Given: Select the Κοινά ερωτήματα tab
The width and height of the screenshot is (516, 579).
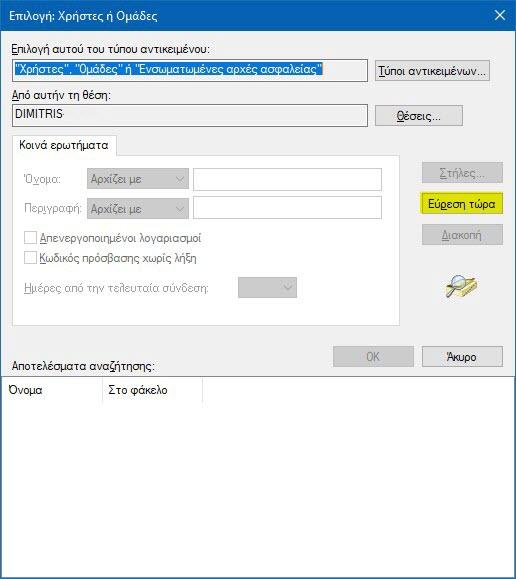Looking at the screenshot, I should (64, 145).
